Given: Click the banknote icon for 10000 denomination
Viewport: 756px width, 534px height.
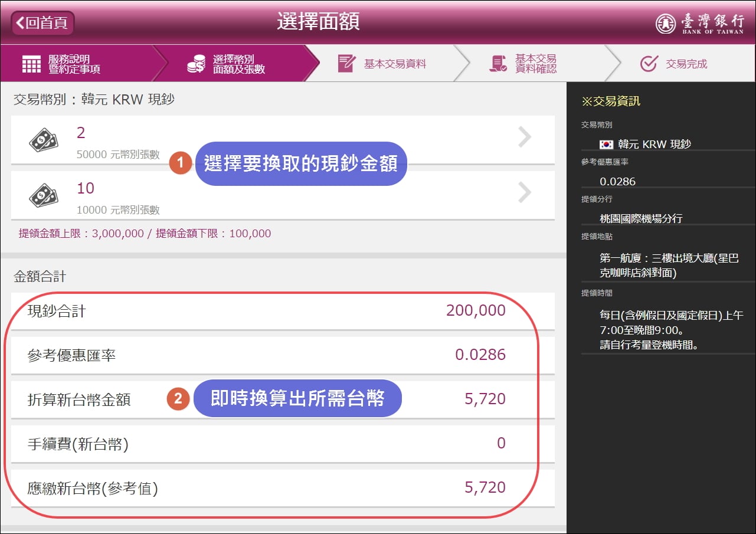Looking at the screenshot, I should tap(43, 195).
